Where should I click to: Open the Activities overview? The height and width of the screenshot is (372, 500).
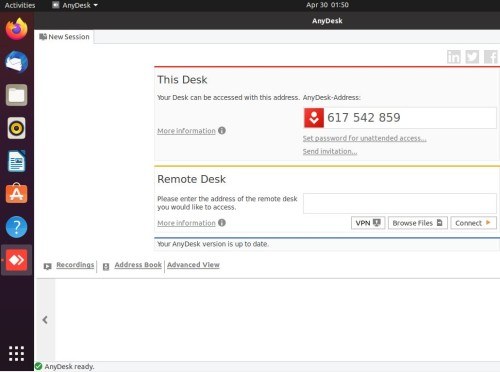pyautogui.click(x=20, y=5)
